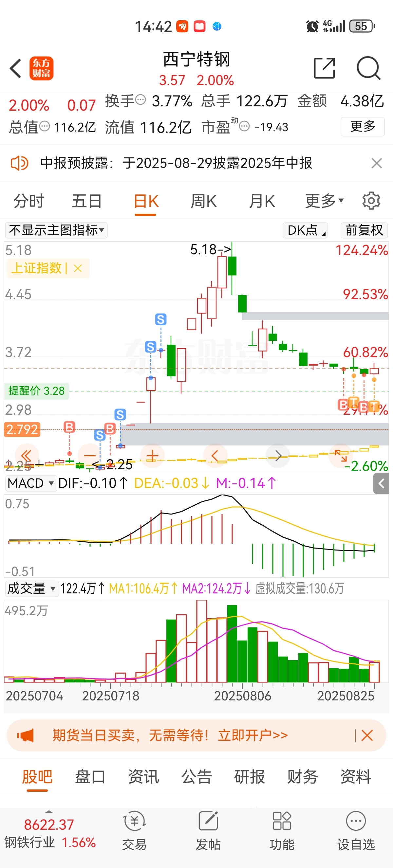Switch to the 五日 tab
This screenshot has height=868, width=393.
pos(87,201)
